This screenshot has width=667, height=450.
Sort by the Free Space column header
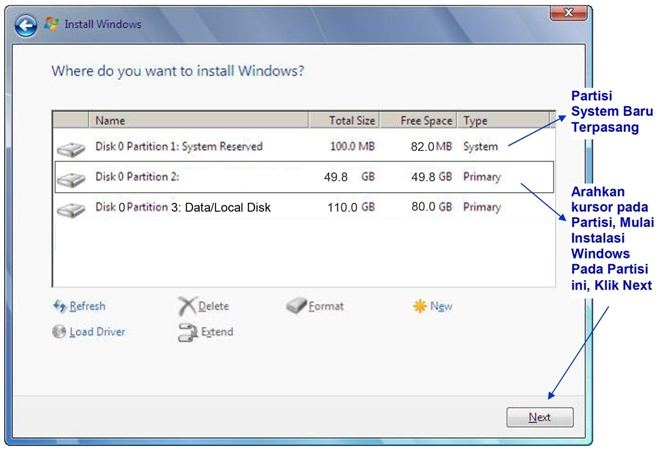coord(419,120)
